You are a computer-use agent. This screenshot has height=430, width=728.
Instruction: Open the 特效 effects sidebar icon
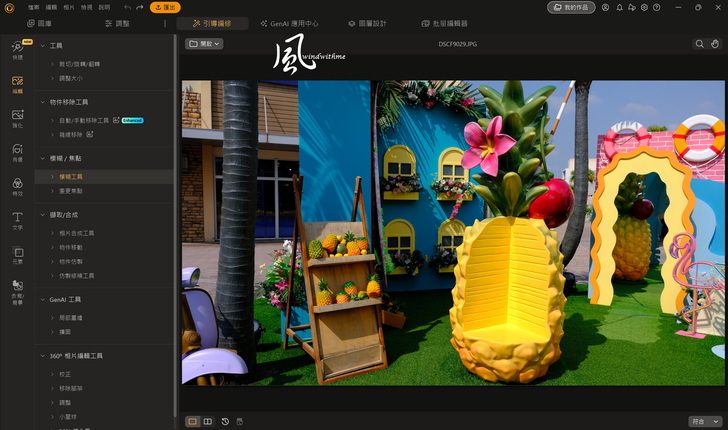click(x=18, y=186)
